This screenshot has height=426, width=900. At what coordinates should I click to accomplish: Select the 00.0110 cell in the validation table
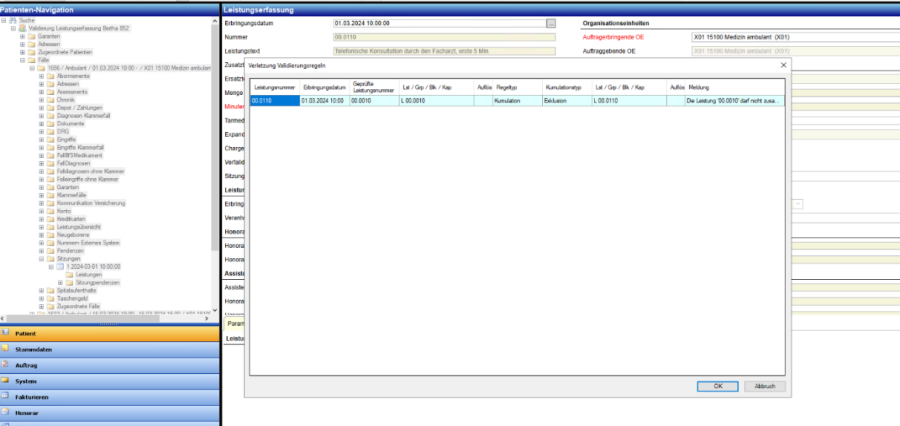tap(275, 100)
